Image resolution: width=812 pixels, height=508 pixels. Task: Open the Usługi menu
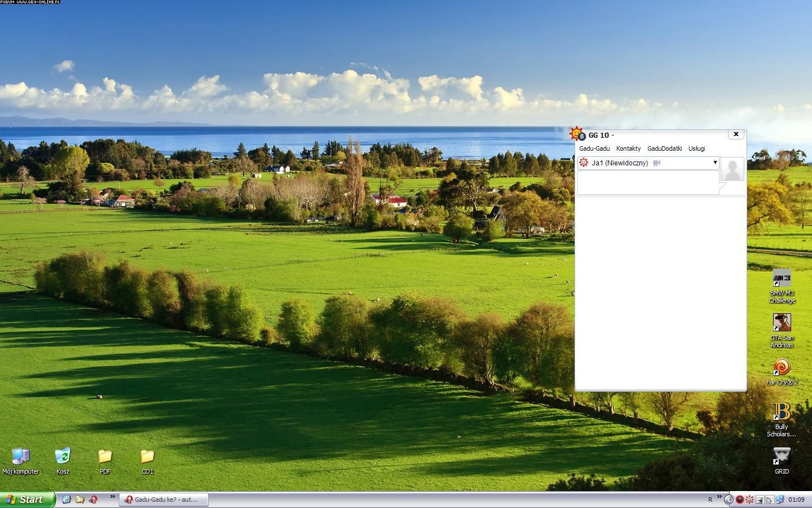pyautogui.click(x=696, y=148)
